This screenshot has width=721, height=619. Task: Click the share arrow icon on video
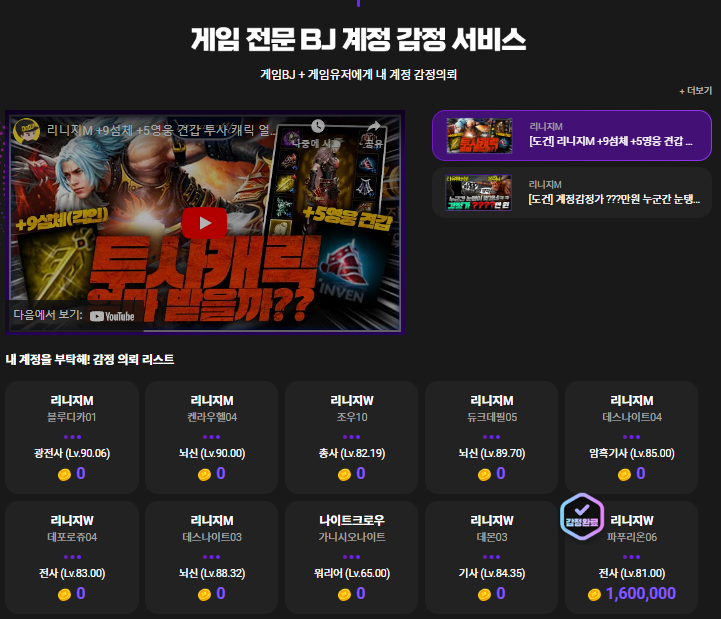(x=374, y=126)
